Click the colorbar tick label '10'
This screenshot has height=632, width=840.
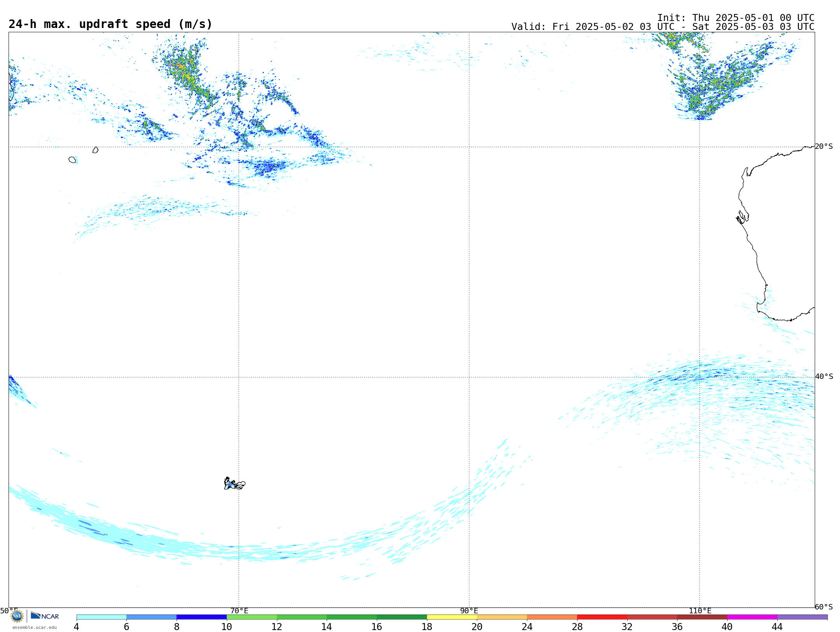(227, 627)
